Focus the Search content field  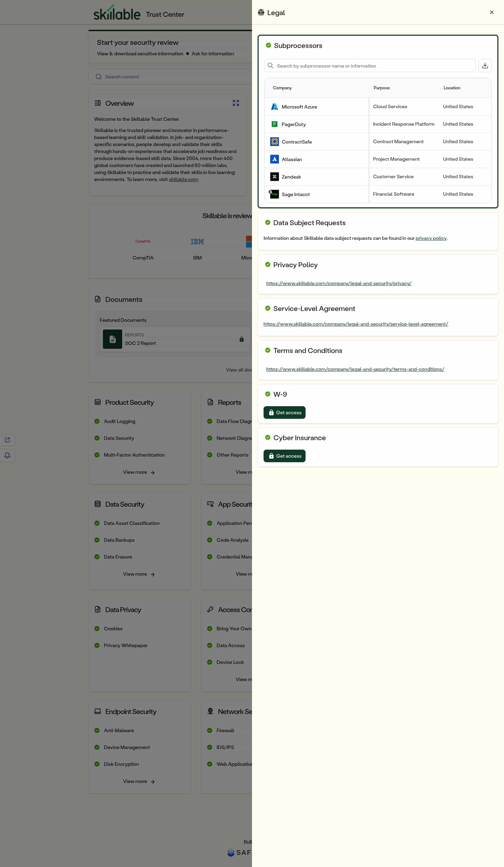coord(170,77)
